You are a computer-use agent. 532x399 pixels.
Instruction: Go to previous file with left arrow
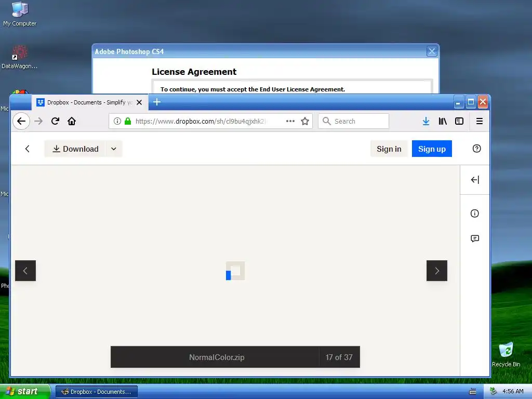(25, 271)
